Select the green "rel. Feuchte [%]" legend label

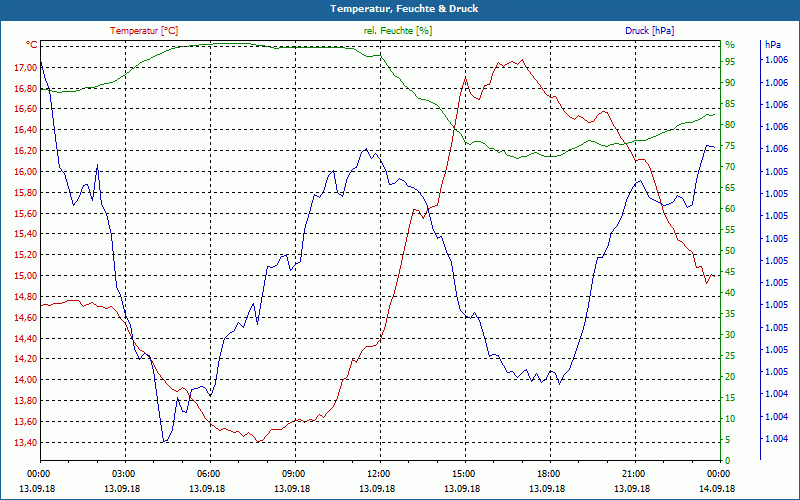[397, 31]
